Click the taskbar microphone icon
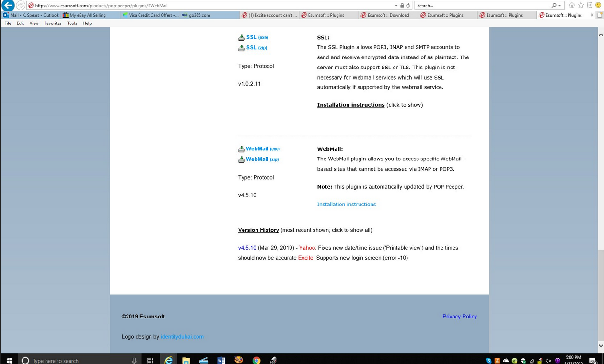The height and width of the screenshot is (364, 604). [x=134, y=360]
